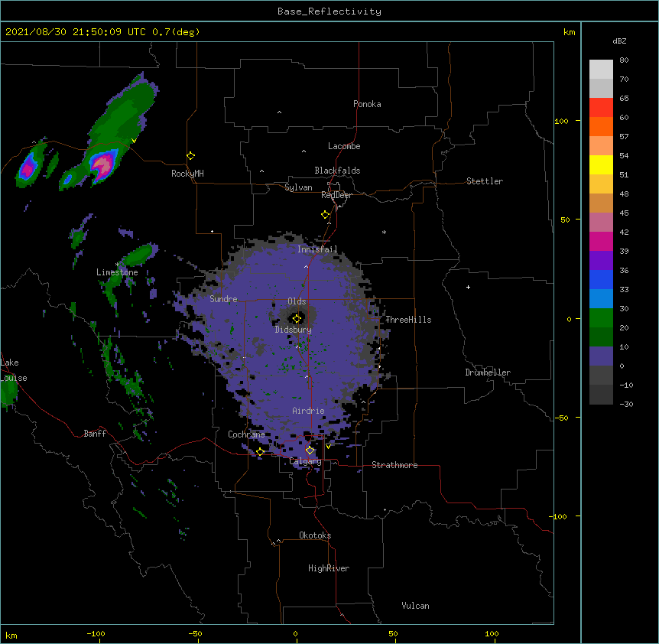Click the white plus marker north of Drumheller

tap(468, 288)
